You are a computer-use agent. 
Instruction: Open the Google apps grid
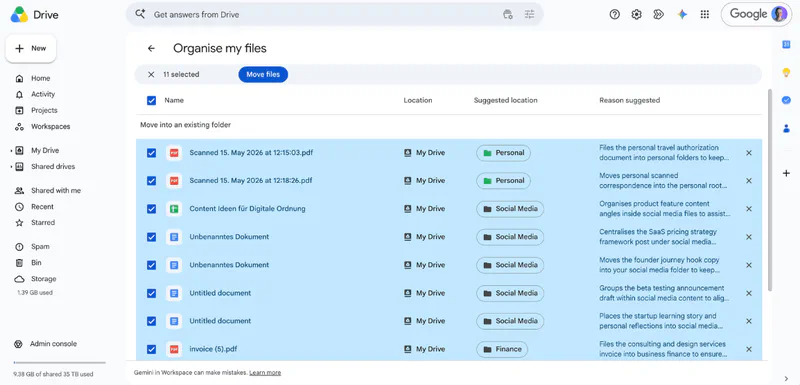[705, 14]
